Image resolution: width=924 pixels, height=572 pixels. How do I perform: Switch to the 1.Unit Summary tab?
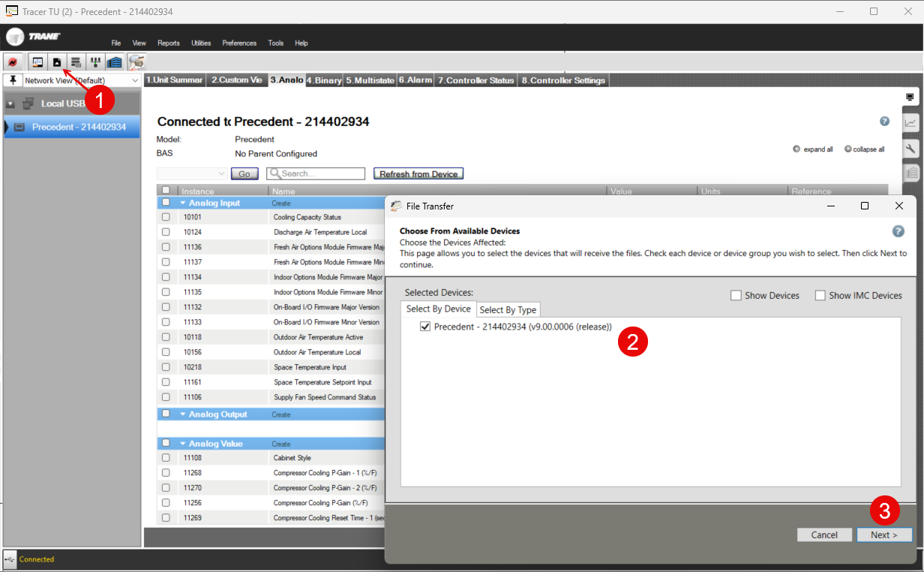coord(174,80)
